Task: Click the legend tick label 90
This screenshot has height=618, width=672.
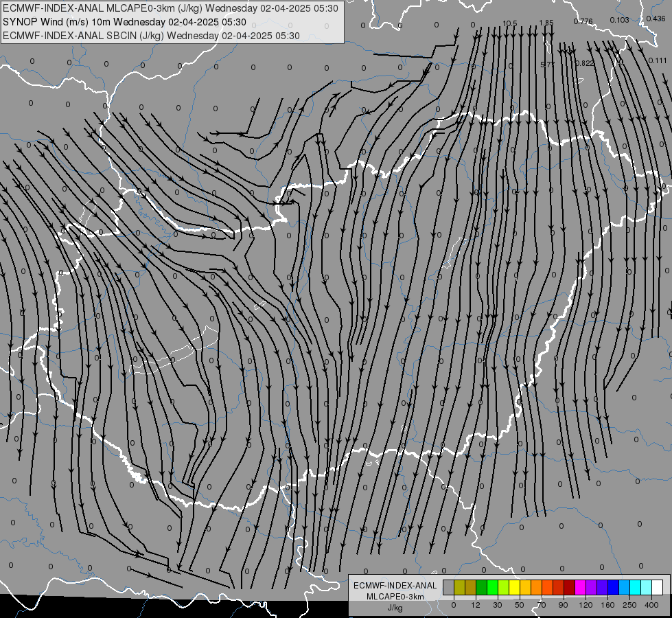Action: (x=563, y=605)
